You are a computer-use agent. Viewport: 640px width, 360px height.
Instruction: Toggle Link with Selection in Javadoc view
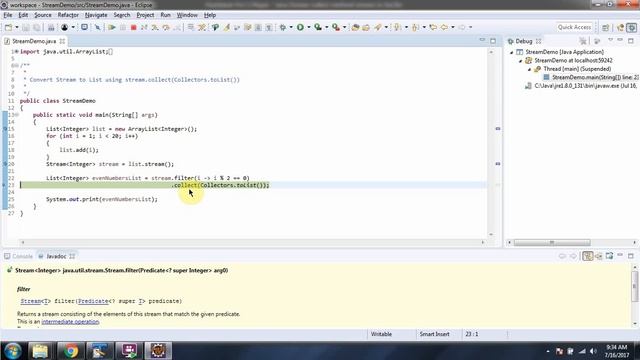[587, 256]
